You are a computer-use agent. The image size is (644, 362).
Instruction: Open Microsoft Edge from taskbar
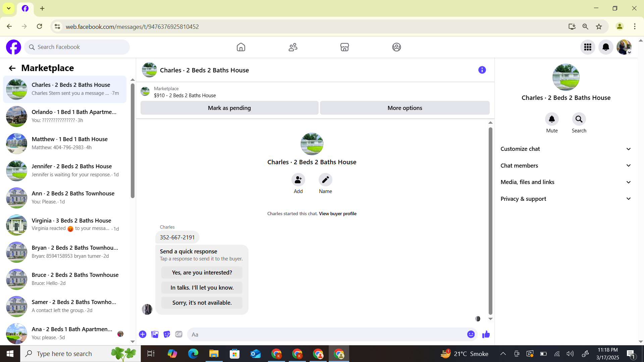(193, 354)
